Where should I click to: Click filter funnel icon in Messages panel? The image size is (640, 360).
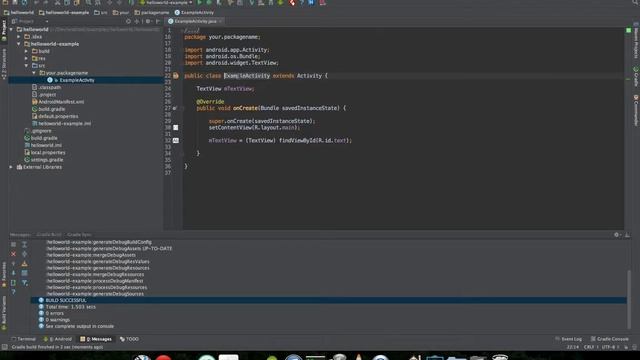pyautogui.click(x=24, y=282)
